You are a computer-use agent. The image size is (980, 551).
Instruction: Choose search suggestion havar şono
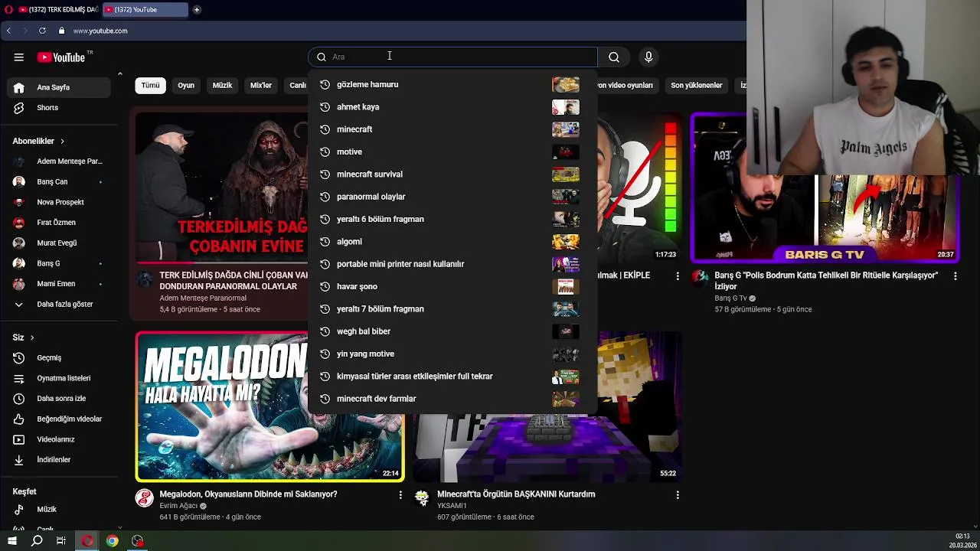[452, 286]
